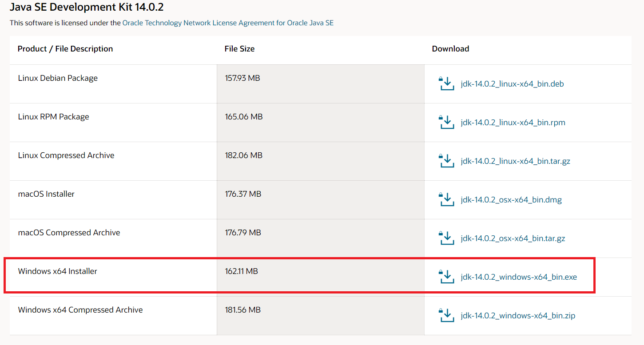
Task: Select the Linux Compressed Archive row label
Action: click(x=66, y=155)
